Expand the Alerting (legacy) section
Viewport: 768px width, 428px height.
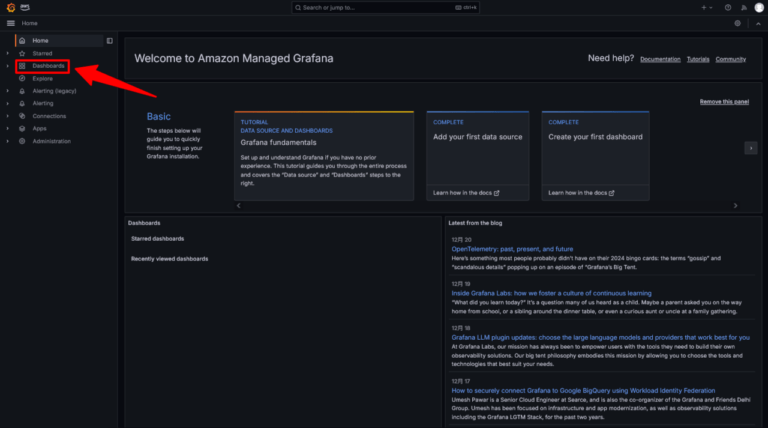pyautogui.click(x=7, y=91)
